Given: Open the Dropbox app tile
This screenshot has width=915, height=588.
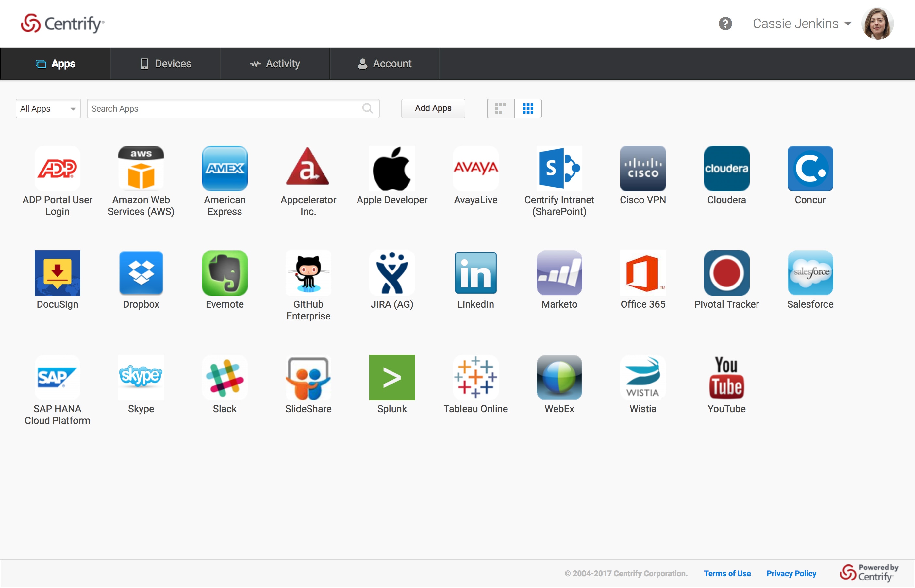Looking at the screenshot, I should 141,273.
